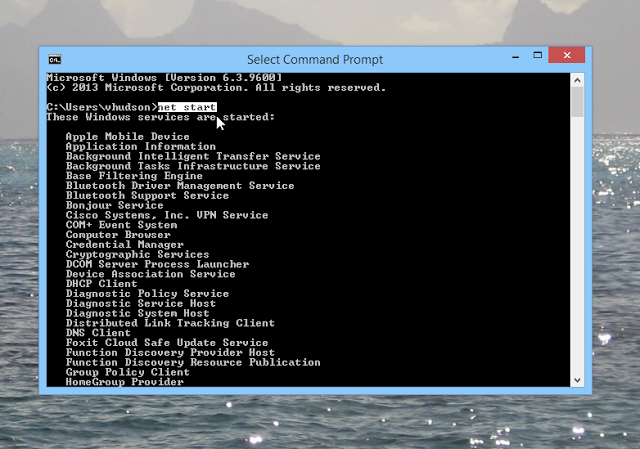Click the 'Computer Browser' entry
The height and width of the screenshot is (449, 640).
point(118,235)
